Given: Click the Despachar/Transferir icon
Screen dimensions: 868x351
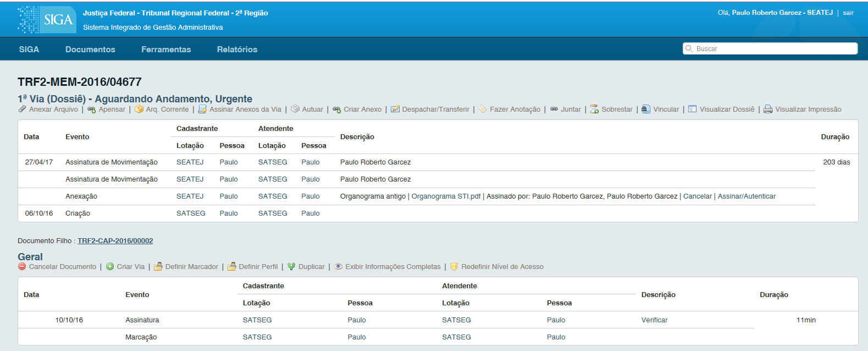Looking at the screenshot, I should pyautogui.click(x=395, y=109).
